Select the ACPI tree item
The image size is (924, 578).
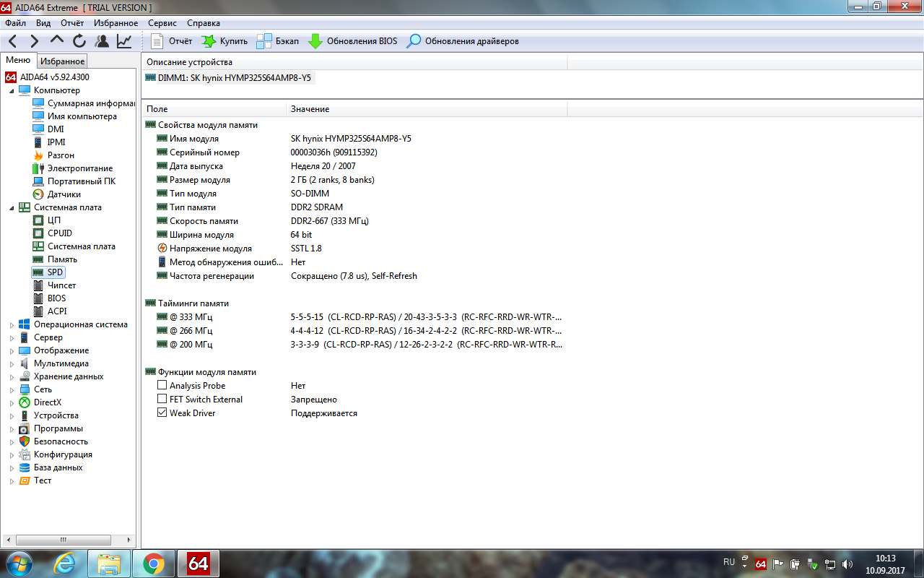50,311
